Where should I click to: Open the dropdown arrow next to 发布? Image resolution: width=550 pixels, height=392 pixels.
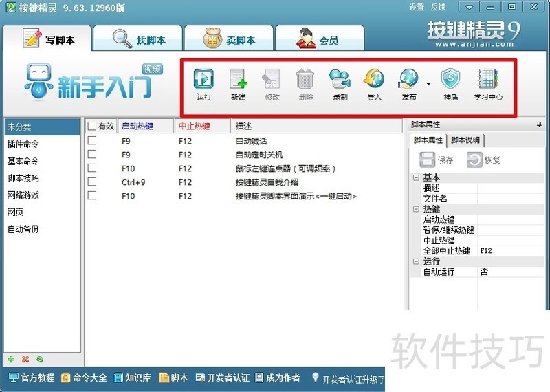(428, 84)
